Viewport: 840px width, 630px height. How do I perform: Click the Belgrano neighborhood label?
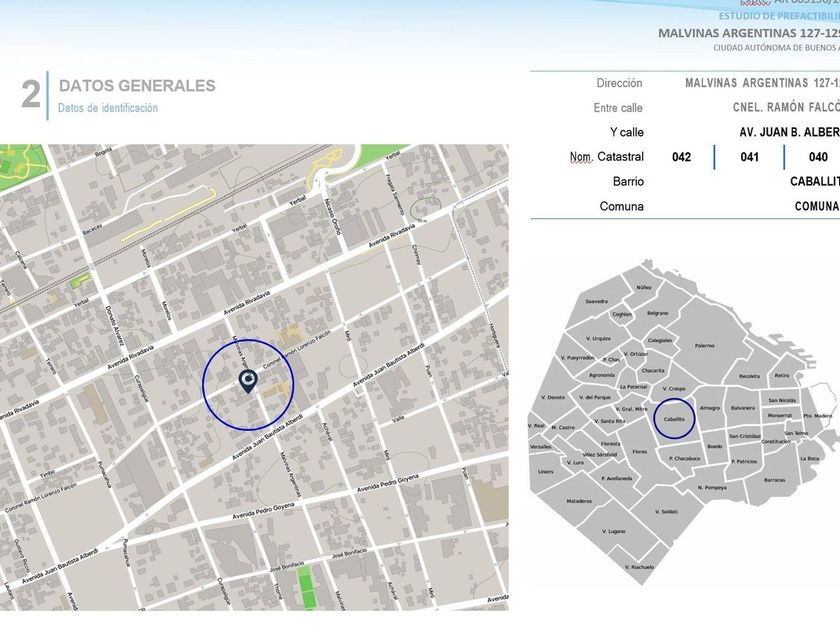point(658,313)
